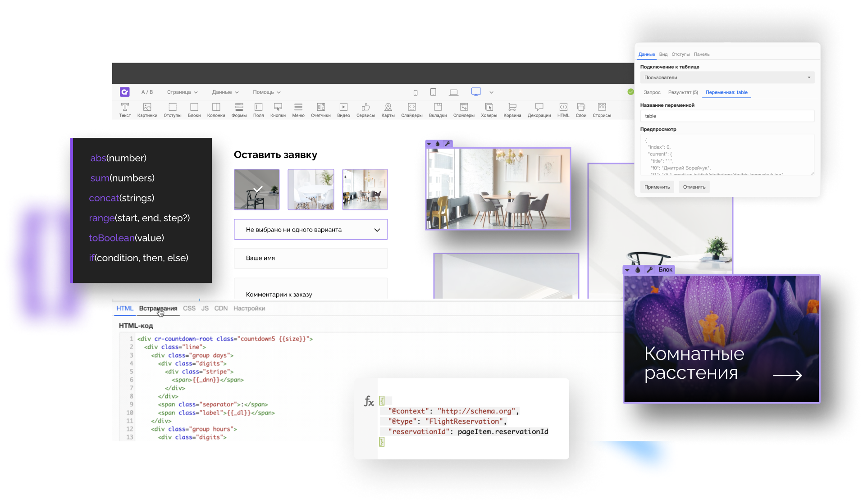Click the color drop icon on Блок
The image size is (863, 504).
638,270
